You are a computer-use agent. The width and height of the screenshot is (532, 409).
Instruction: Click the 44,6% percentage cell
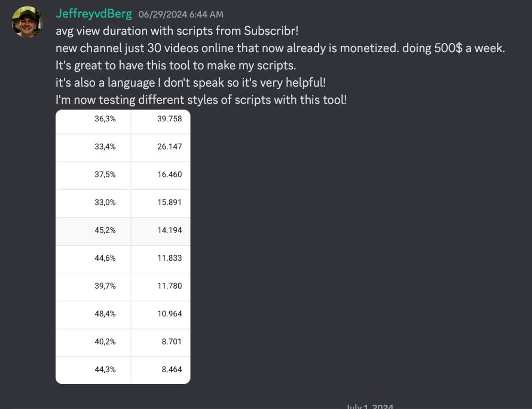pos(105,258)
